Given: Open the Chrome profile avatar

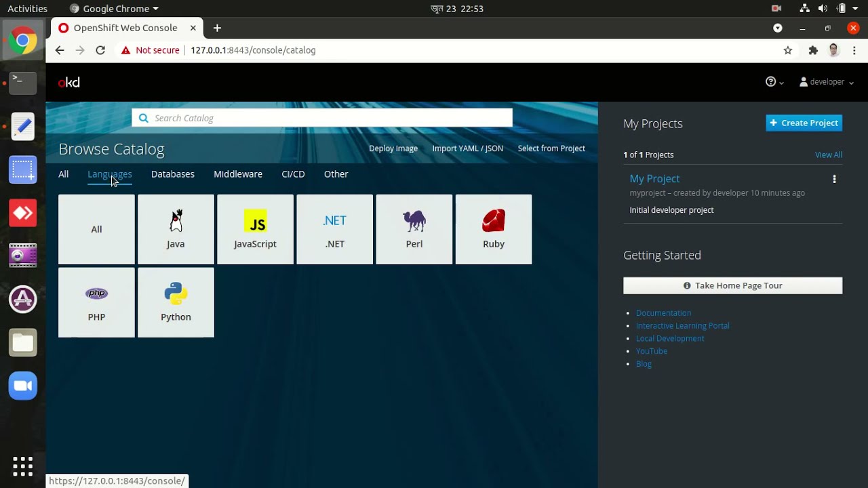Looking at the screenshot, I should pos(834,50).
